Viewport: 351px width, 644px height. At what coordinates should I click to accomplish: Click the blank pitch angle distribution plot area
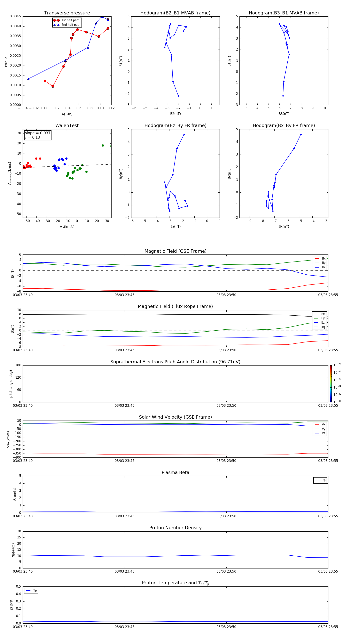tap(175, 384)
